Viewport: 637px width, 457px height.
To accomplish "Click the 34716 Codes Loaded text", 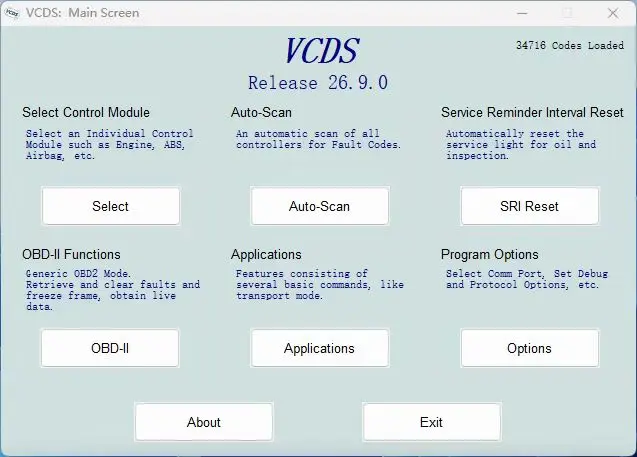I will point(570,45).
